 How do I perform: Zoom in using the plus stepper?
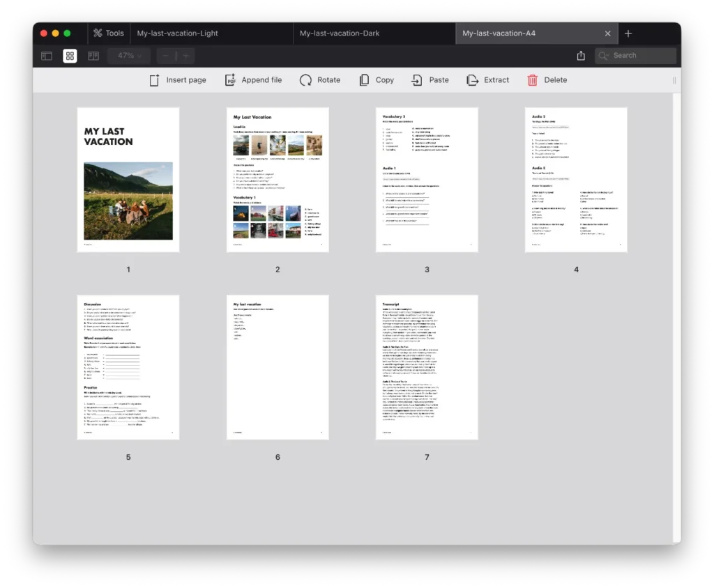coord(186,56)
